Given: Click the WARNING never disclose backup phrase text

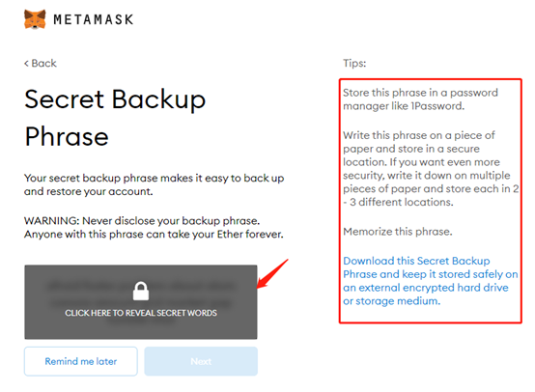Looking at the screenshot, I should pos(154,228).
